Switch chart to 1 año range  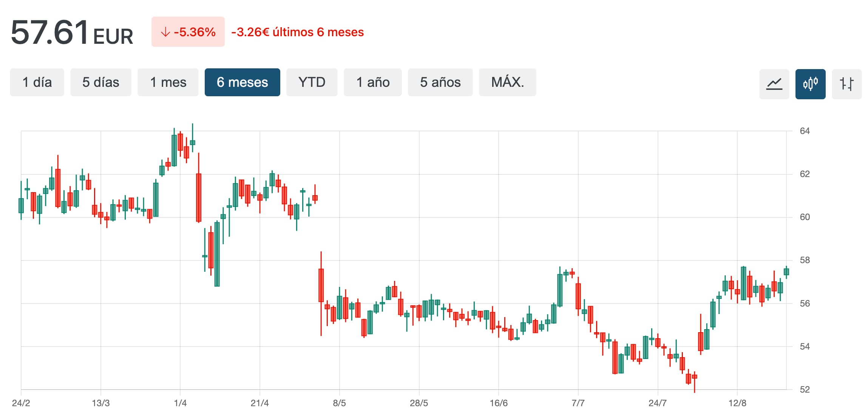(373, 82)
